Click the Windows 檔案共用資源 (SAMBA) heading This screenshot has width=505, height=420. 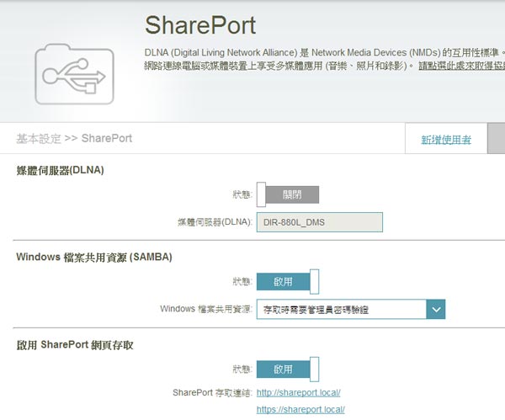point(94,258)
